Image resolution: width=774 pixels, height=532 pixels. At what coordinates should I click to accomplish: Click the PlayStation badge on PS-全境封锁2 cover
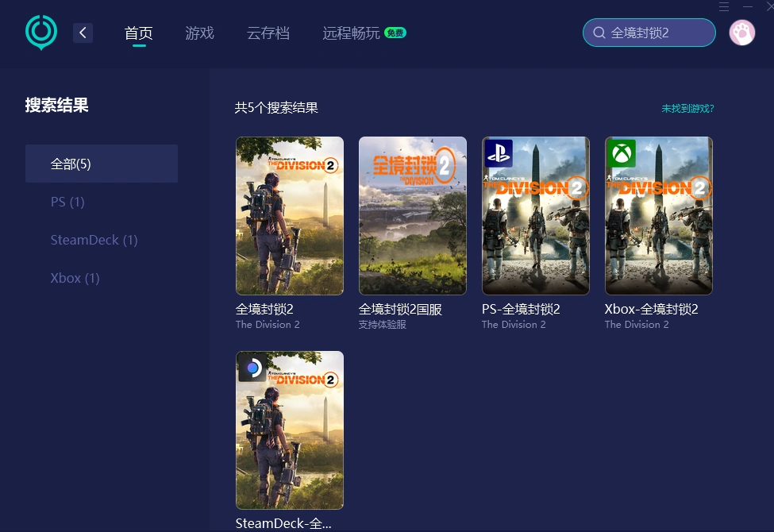[x=499, y=152]
